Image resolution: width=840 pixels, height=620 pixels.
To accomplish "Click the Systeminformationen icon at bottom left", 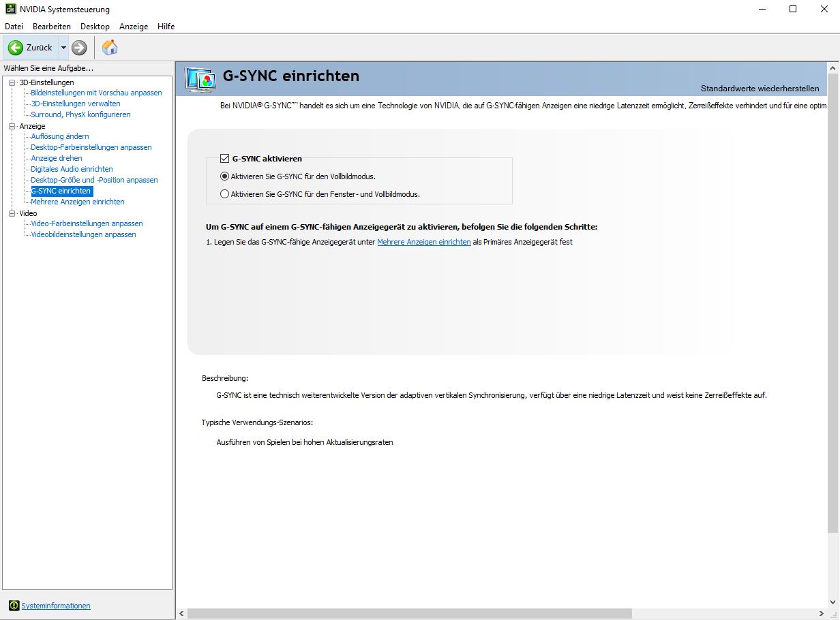I will [x=14, y=606].
